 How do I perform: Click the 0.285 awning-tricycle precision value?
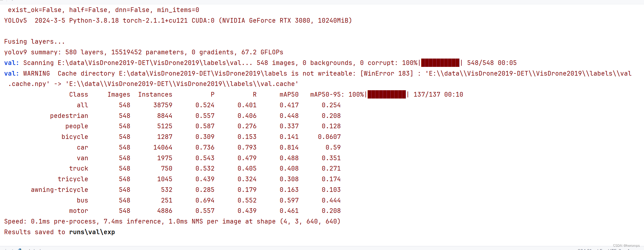click(x=205, y=190)
